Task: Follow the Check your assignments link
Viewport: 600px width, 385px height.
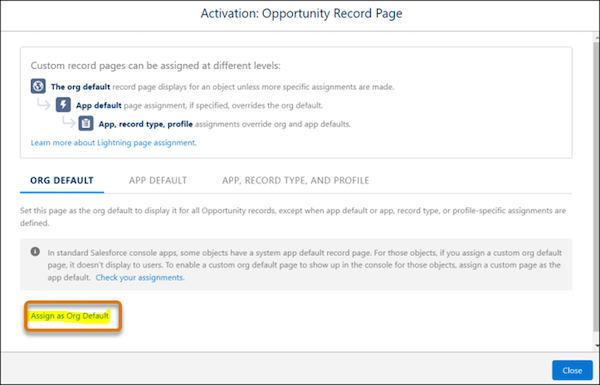Action: click(x=140, y=277)
